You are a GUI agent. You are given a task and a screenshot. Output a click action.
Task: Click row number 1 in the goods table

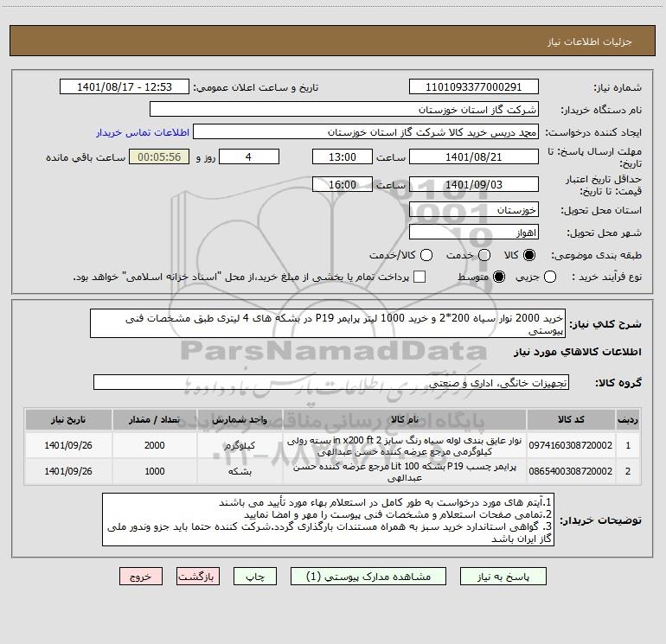[628, 445]
